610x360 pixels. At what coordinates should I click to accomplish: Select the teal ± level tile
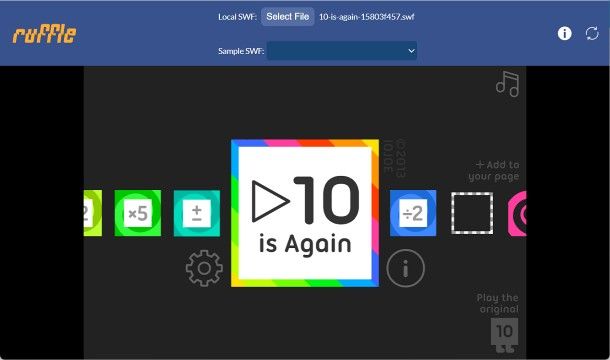click(196, 213)
